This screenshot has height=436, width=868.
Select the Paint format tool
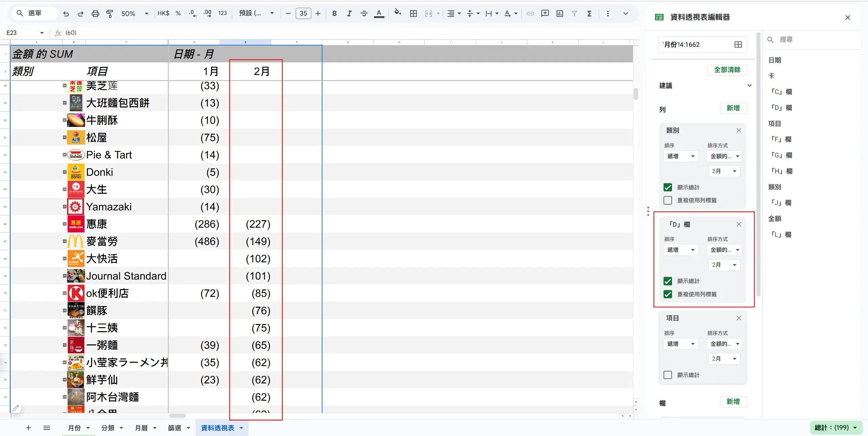pyautogui.click(x=110, y=14)
